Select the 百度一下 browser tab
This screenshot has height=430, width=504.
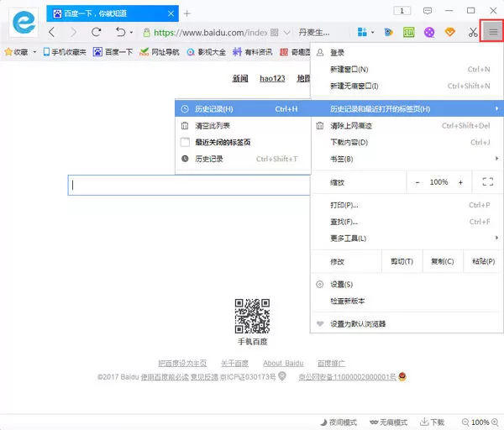[113, 13]
